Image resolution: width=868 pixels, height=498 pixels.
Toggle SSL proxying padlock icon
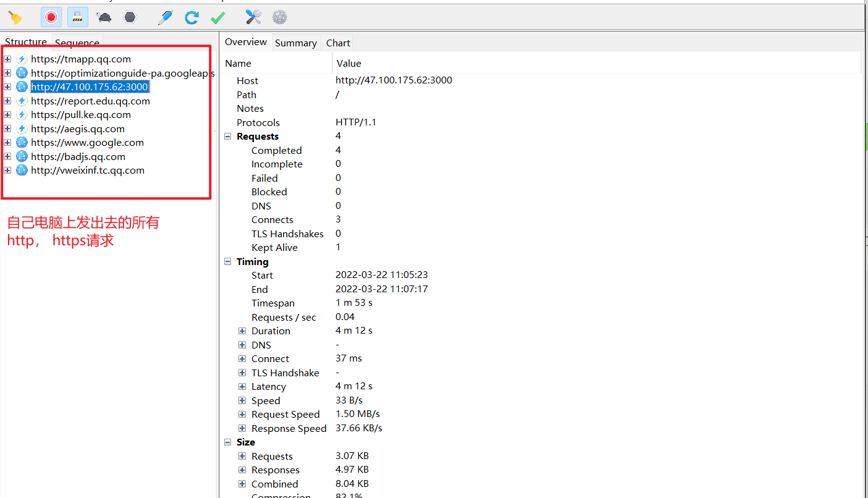coord(78,17)
